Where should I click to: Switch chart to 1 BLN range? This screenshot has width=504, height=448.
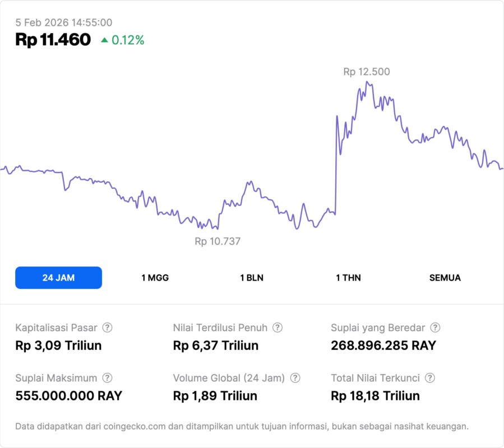[252, 278]
